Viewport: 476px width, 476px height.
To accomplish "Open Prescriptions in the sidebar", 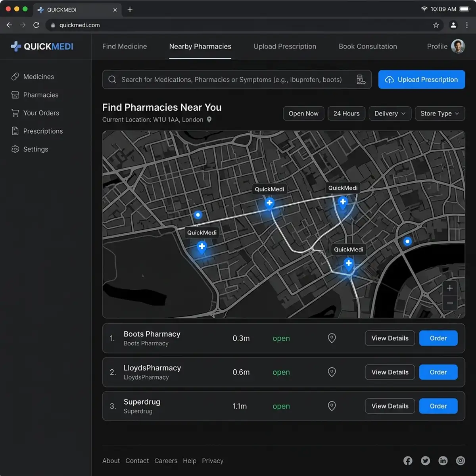I will (x=37, y=131).
